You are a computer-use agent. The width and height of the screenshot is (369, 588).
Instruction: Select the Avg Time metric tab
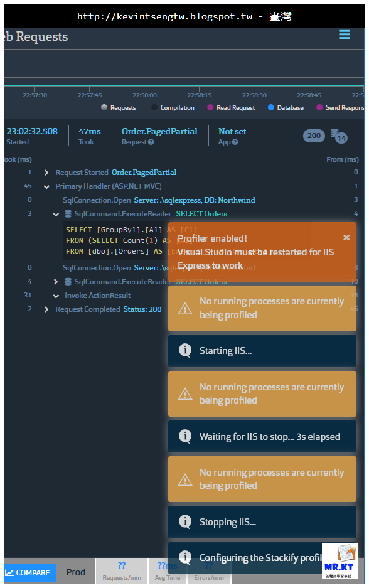click(x=168, y=571)
